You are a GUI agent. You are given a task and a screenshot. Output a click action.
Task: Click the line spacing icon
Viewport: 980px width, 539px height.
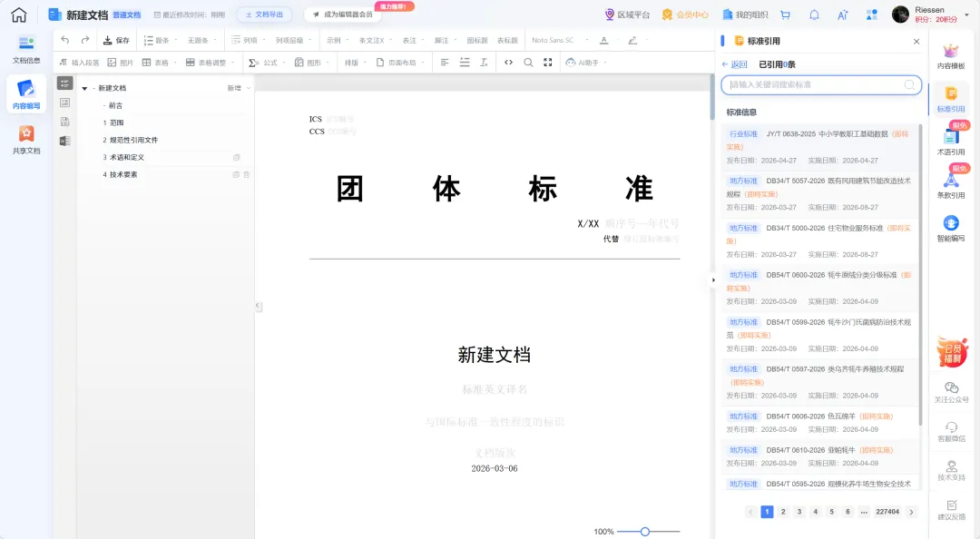pos(465,63)
